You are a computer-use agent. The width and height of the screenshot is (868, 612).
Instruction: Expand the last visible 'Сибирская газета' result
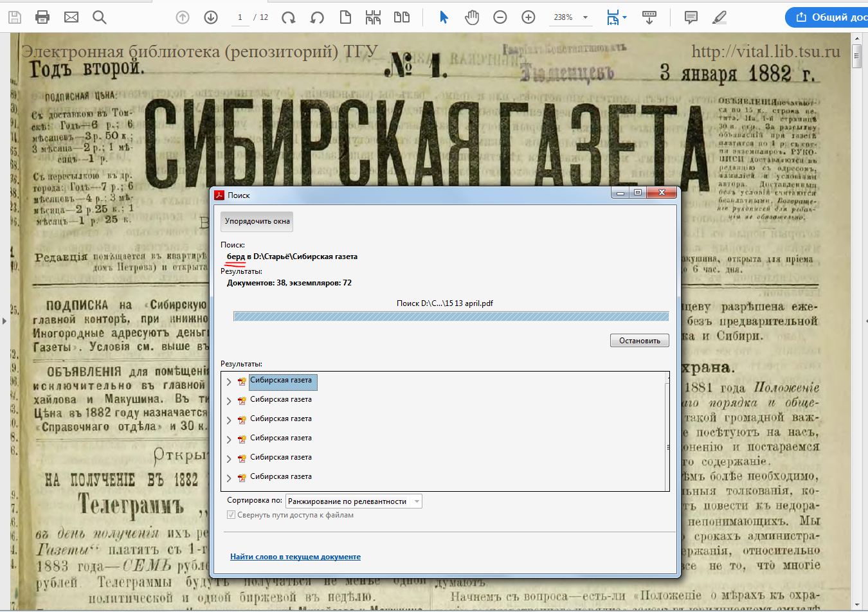click(229, 478)
